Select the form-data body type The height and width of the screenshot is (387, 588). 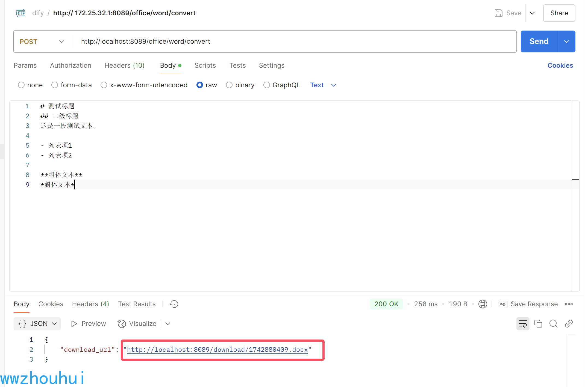click(55, 85)
